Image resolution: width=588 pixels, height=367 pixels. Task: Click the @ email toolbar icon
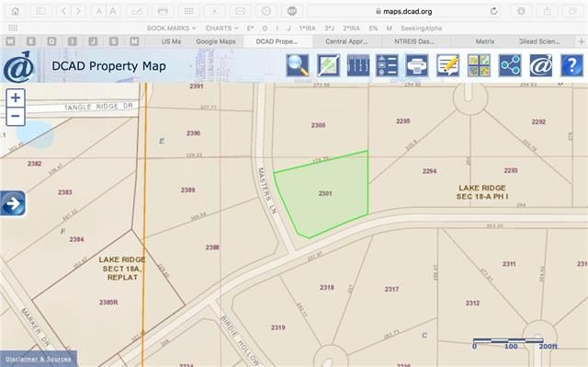[x=541, y=65]
